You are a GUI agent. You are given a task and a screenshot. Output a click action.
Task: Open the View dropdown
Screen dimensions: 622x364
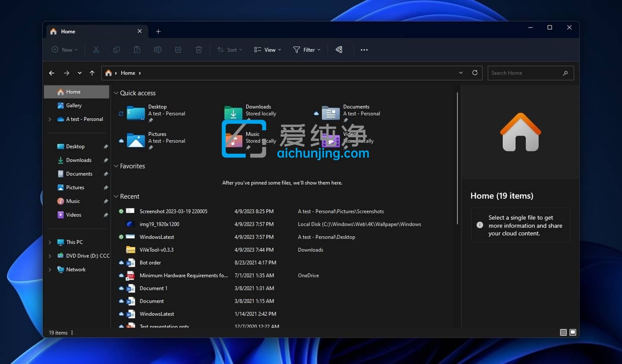[x=267, y=50]
